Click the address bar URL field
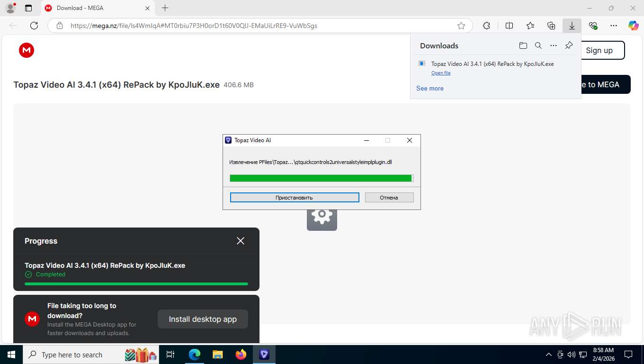 click(260, 26)
